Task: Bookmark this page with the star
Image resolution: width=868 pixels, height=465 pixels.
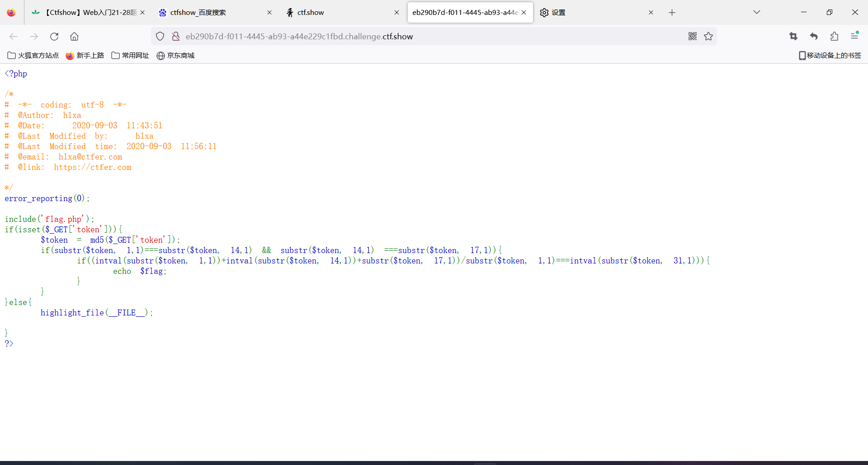Action: 708,37
